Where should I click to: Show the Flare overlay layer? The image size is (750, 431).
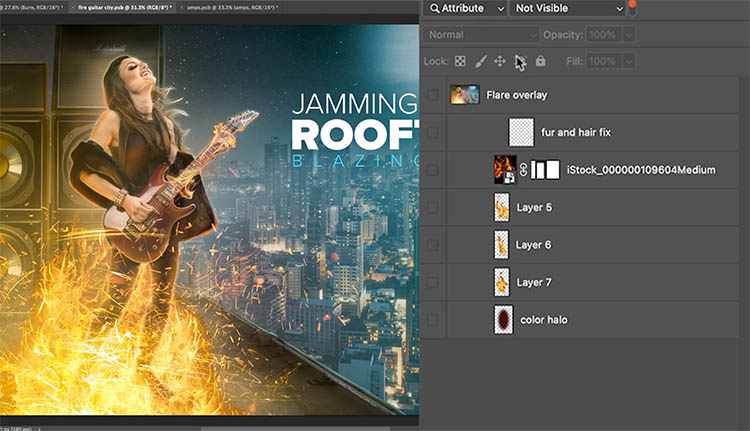(433, 95)
